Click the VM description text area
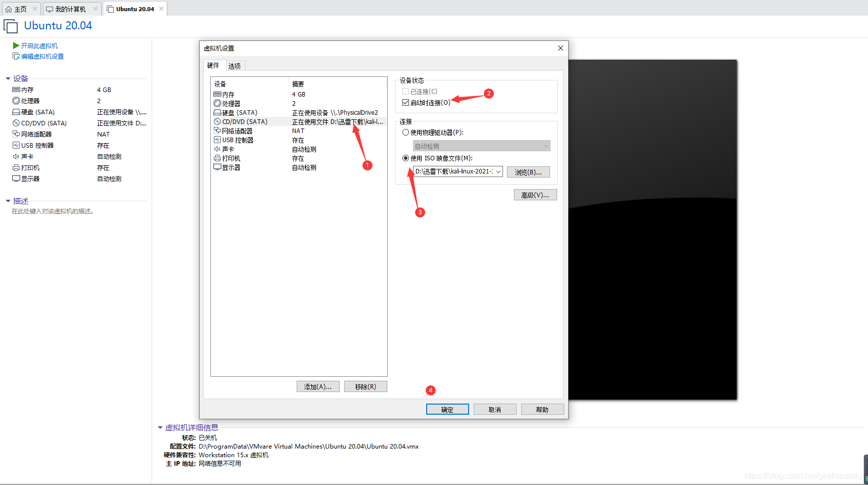 53,211
